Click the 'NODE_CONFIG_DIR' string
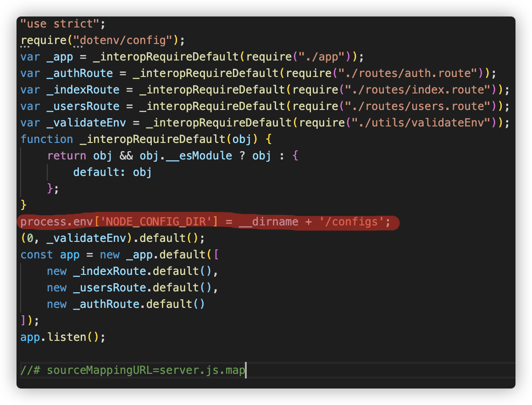The image size is (532, 405). coord(156,222)
